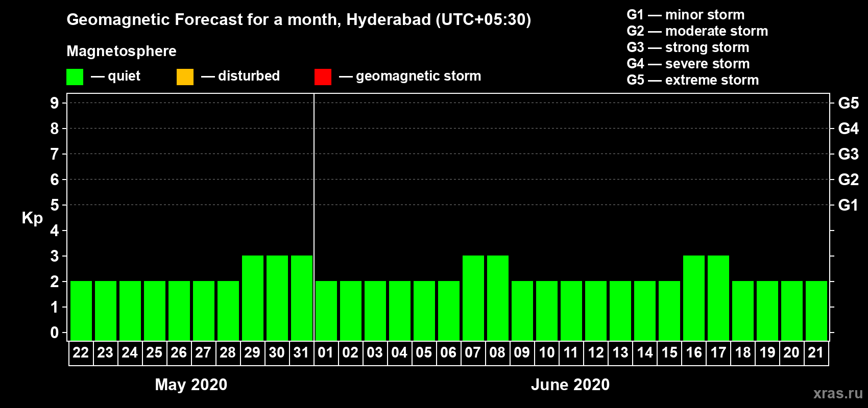Click the bar for June 21

click(816, 311)
